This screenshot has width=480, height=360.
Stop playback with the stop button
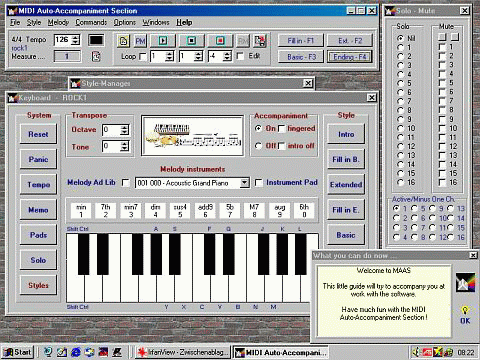point(191,41)
